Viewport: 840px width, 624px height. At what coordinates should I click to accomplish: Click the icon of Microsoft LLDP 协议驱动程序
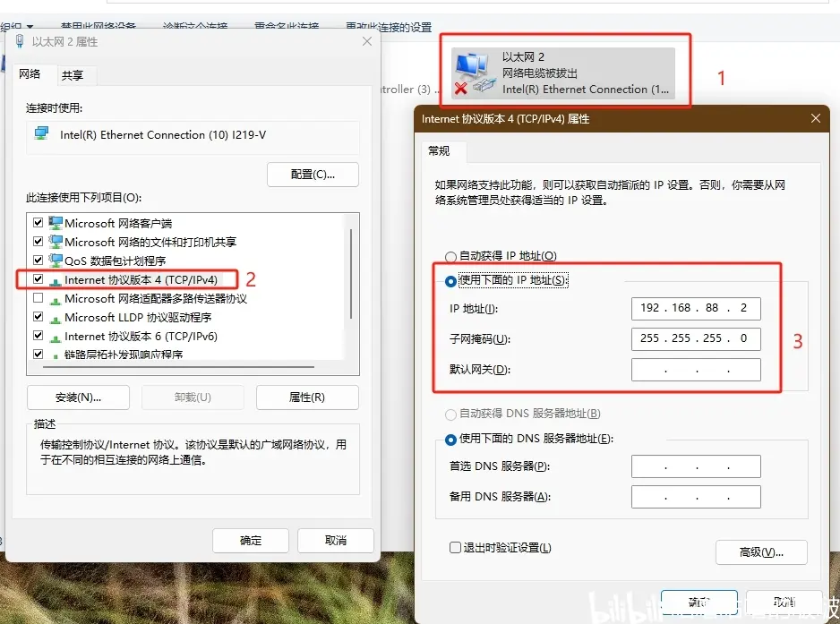tap(56, 319)
